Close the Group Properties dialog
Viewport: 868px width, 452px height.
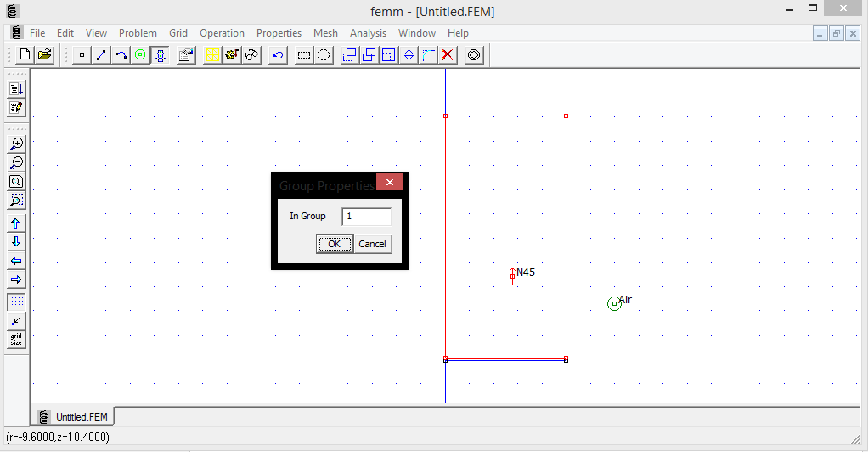coord(390,182)
